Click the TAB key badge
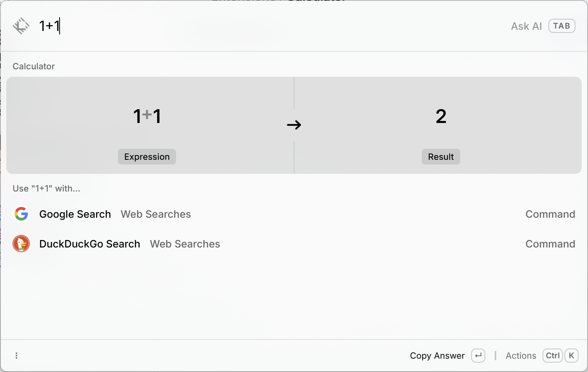The width and height of the screenshot is (588, 372). click(562, 26)
